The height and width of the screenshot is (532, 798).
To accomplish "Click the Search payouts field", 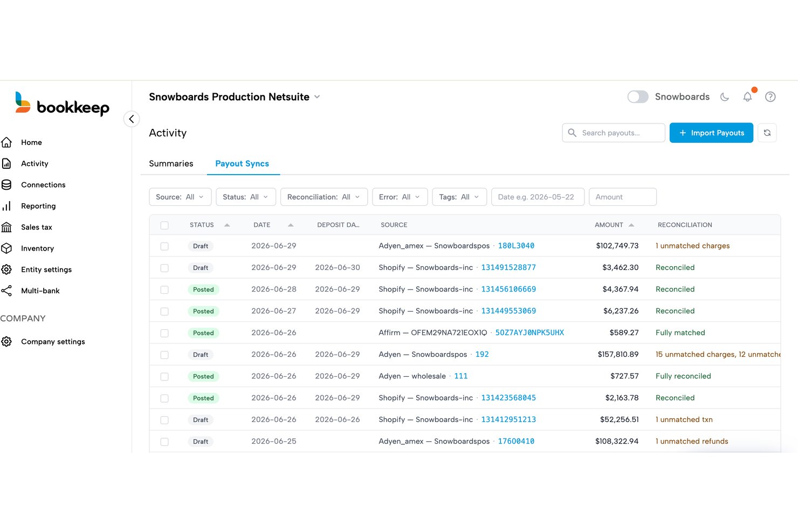I will tap(614, 133).
